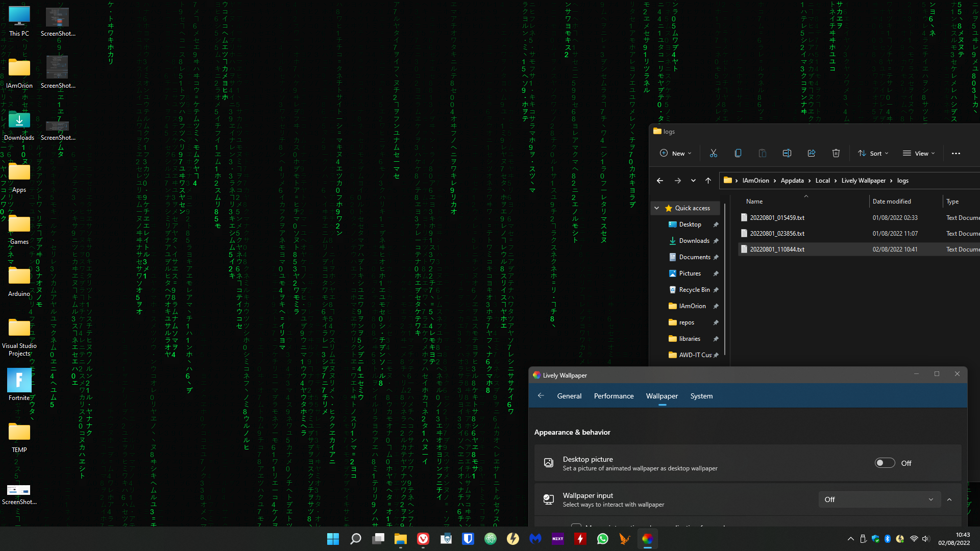Unpin Downloads from Quick access

tap(716, 240)
